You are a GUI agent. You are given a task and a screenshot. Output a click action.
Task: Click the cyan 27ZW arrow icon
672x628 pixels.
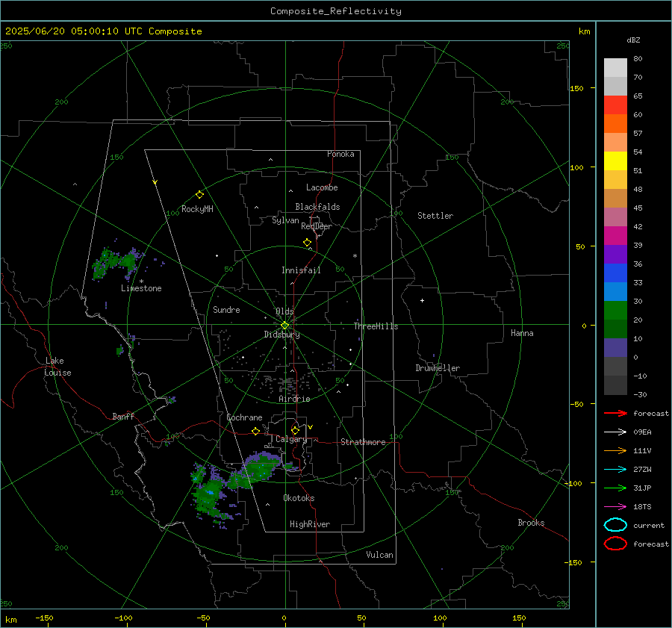coord(615,470)
